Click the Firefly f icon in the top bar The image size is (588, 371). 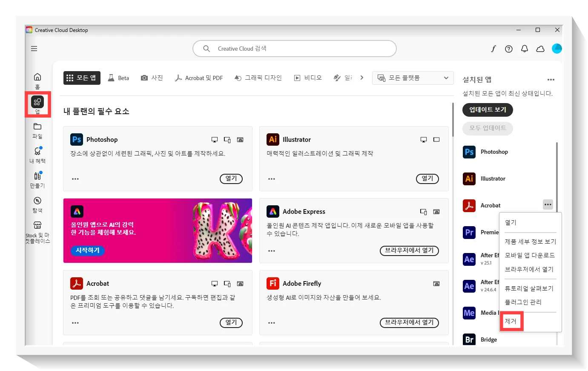[x=493, y=49]
